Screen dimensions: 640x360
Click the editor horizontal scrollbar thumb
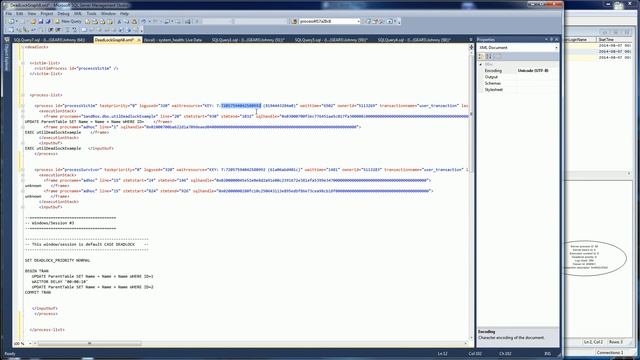90,344
